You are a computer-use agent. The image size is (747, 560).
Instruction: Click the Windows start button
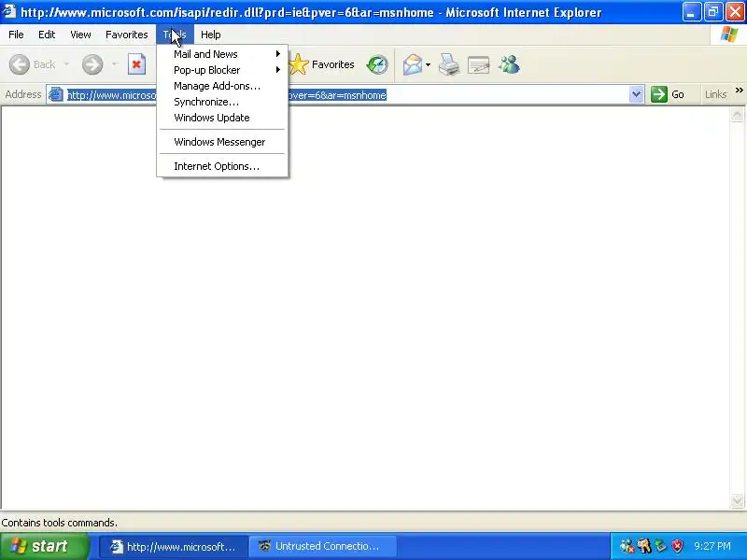[x=45, y=546]
